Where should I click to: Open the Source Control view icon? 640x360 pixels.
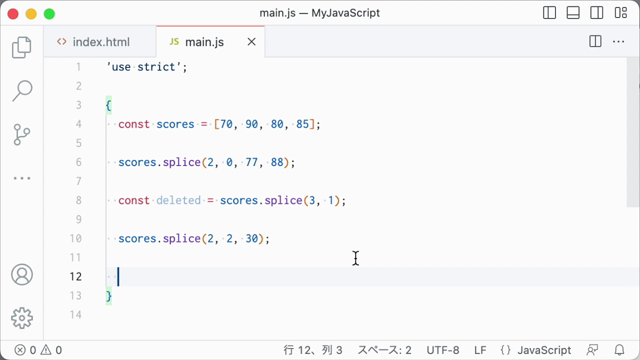pos(22,135)
